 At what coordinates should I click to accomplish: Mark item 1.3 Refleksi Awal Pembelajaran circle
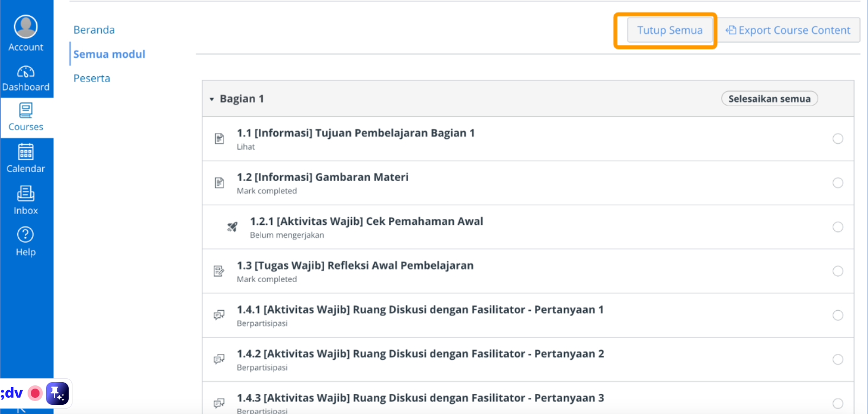pyautogui.click(x=838, y=271)
